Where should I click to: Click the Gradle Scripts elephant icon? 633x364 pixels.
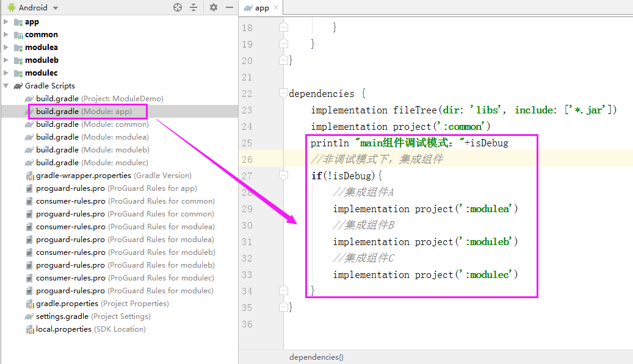(x=18, y=86)
